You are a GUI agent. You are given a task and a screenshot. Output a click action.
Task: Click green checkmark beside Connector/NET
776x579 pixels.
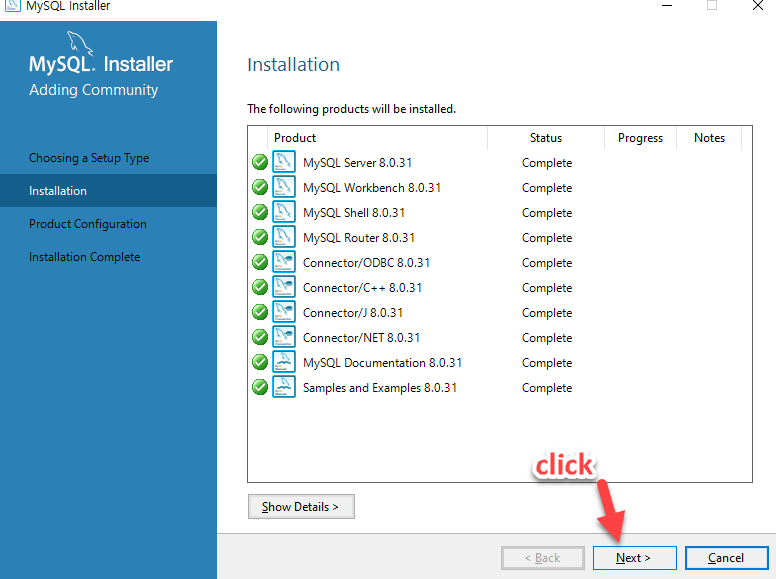pyautogui.click(x=260, y=337)
